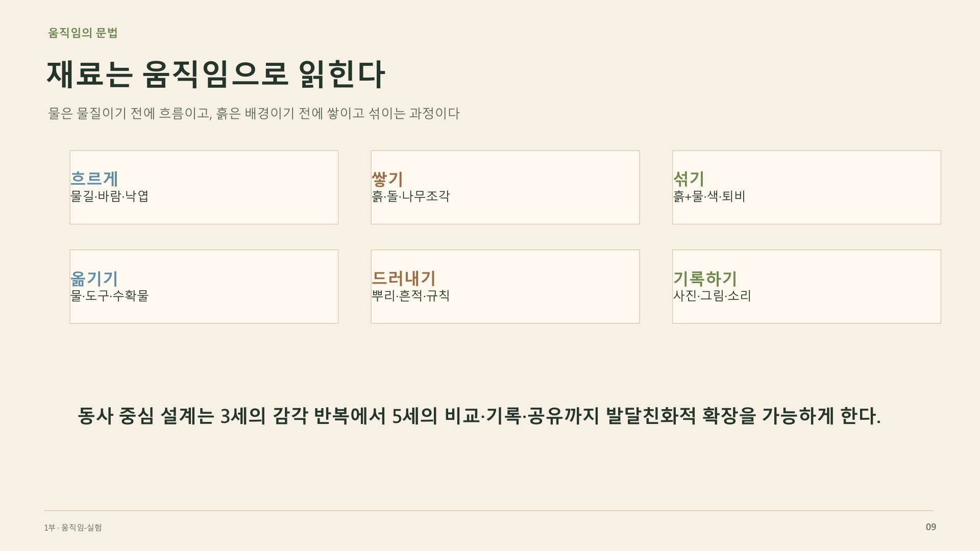This screenshot has height=551, width=980.
Task: Click the 흙+물·색·퇴비 description
Action: [709, 196]
